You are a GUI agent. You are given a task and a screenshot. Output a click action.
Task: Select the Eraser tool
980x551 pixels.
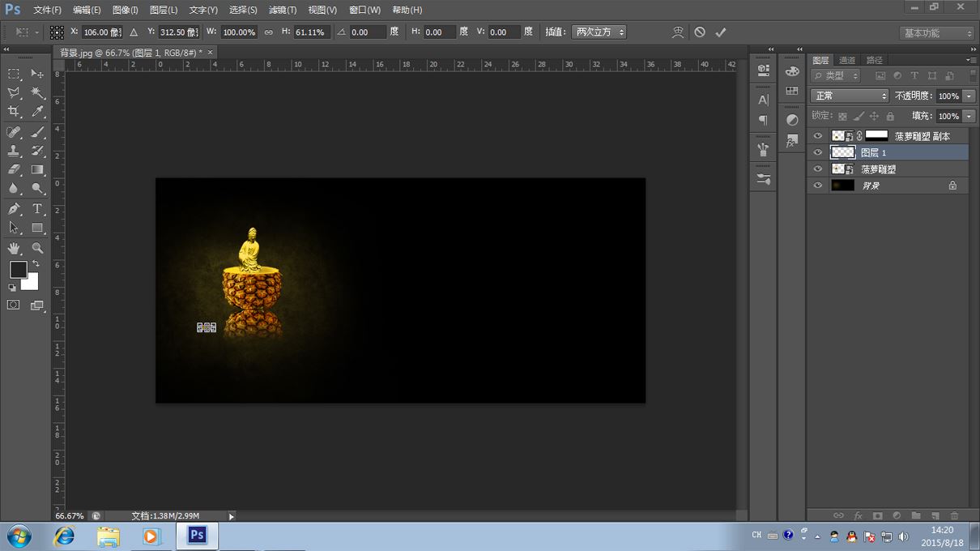(x=14, y=170)
